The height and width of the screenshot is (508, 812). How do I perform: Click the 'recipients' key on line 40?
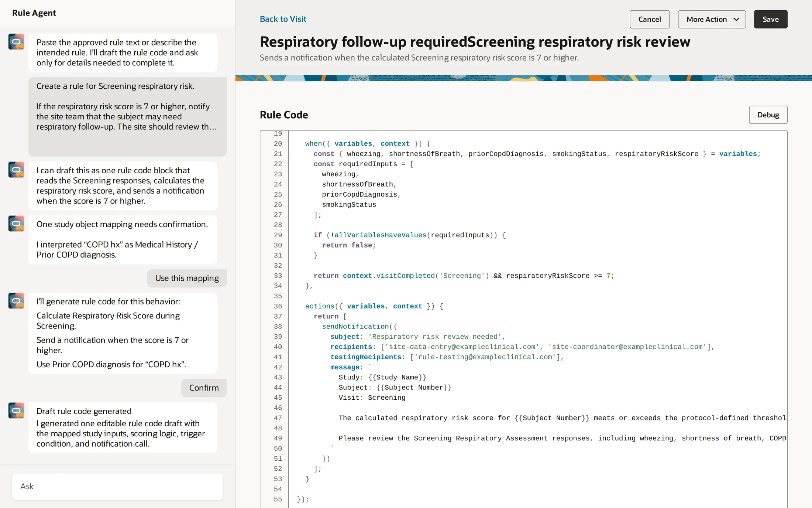point(351,347)
